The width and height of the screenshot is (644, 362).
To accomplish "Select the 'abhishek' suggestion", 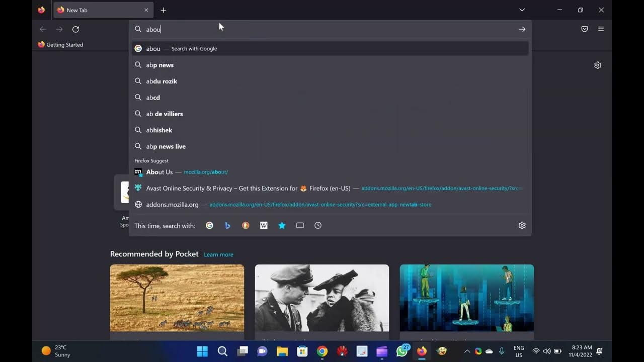I will [x=330, y=130].
